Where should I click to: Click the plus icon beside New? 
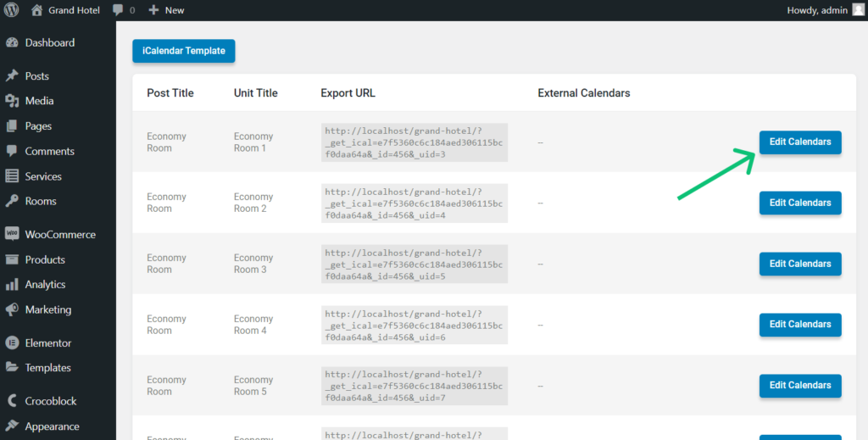(153, 10)
